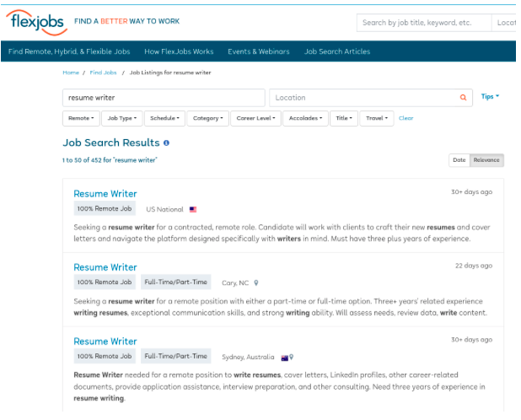Screen dimensions: 521x420
Task: Click the Full-Time/Part-Time tag on the Sydney listing
Action: coord(175,356)
